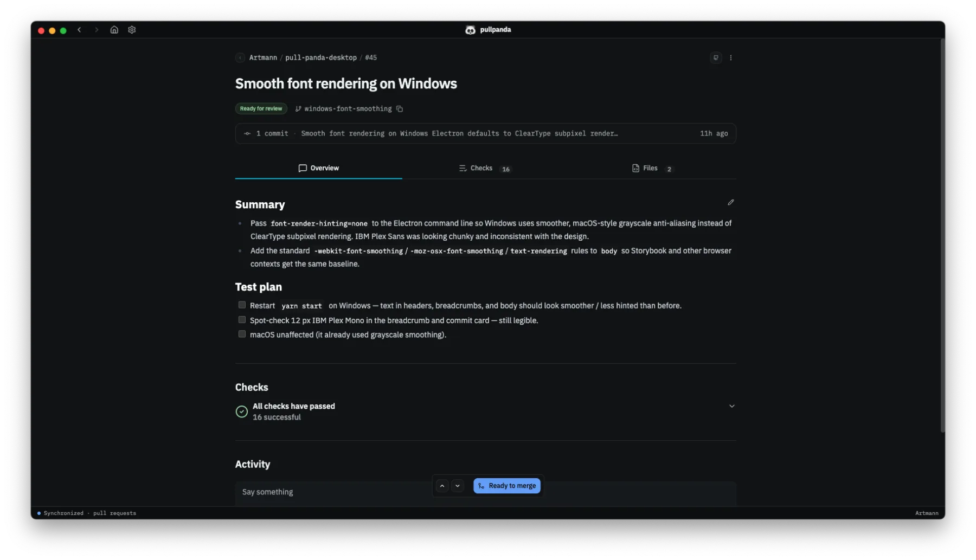Click the blue Synchronized status dot

(x=39, y=513)
